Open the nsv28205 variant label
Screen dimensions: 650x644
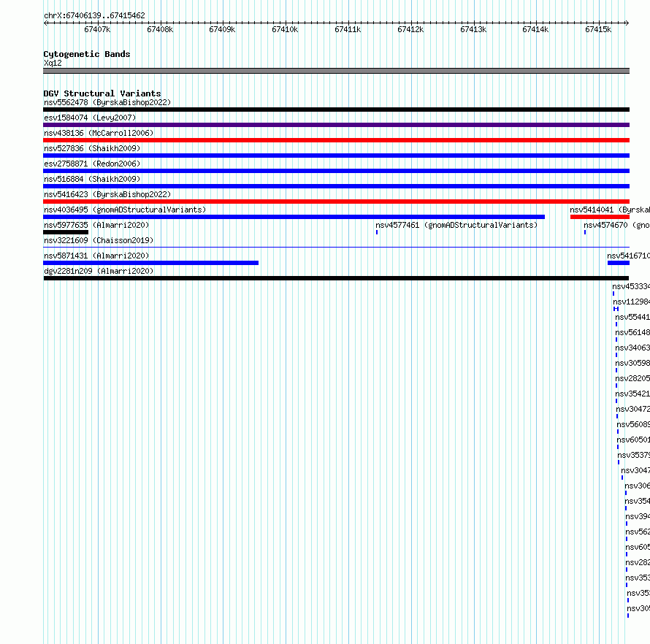(x=632, y=378)
